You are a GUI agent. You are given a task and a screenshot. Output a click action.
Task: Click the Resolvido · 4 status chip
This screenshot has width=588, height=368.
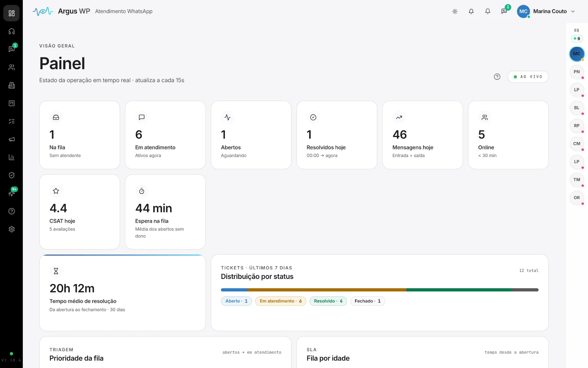[x=328, y=301]
